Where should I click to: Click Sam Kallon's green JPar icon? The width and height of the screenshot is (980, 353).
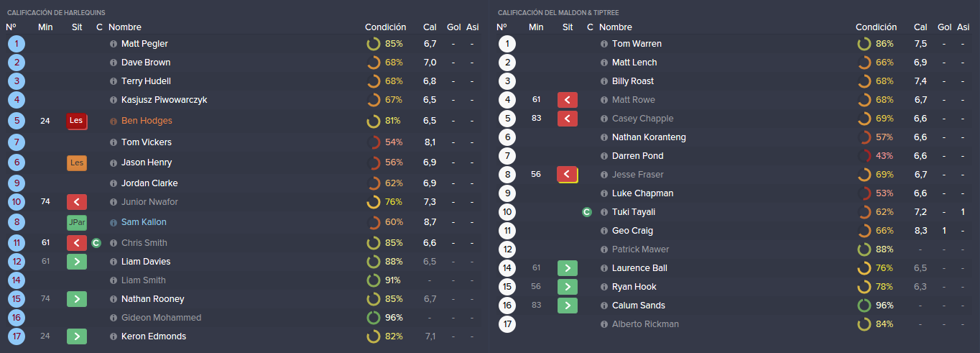coord(77,222)
